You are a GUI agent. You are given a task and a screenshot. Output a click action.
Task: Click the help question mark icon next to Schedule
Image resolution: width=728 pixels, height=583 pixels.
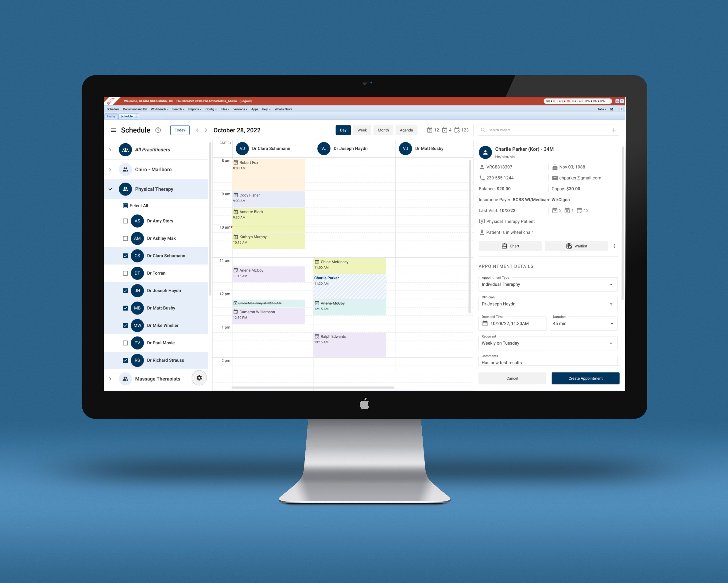[159, 130]
